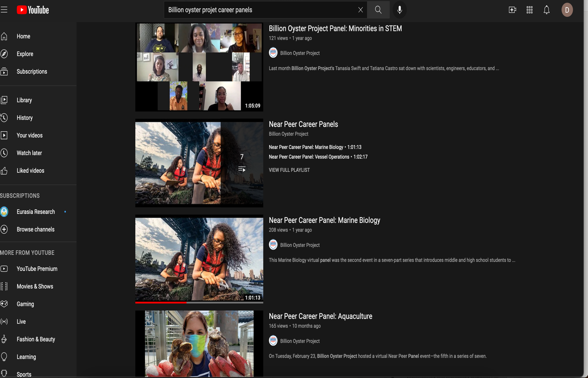The width and height of the screenshot is (588, 378).
Task: Click the Fashion & Beauty icon
Action: [4, 339]
